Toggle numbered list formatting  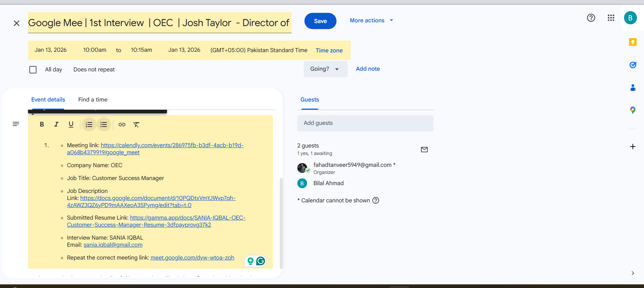(x=89, y=125)
